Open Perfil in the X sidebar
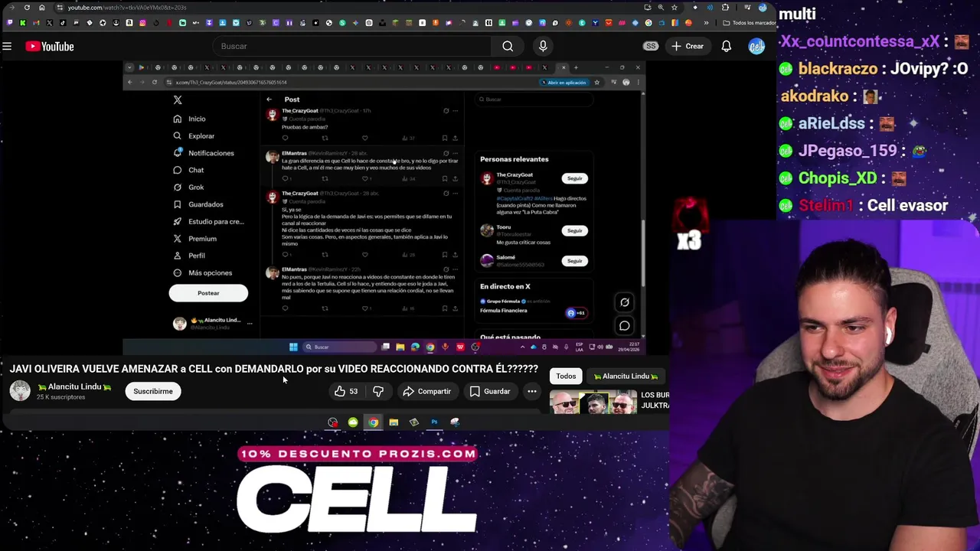980x551 pixels. point(189,256)
